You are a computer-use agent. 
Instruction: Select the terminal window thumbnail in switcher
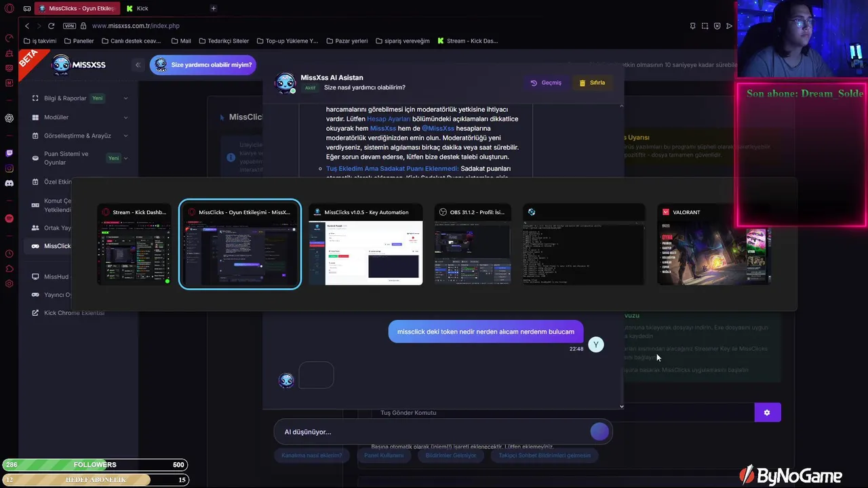point(584,245)
